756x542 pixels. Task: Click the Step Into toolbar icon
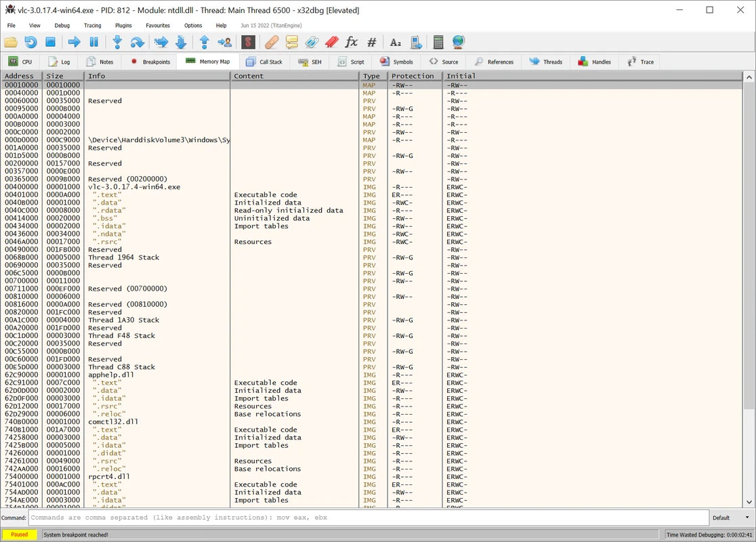(x=117, y=42)
